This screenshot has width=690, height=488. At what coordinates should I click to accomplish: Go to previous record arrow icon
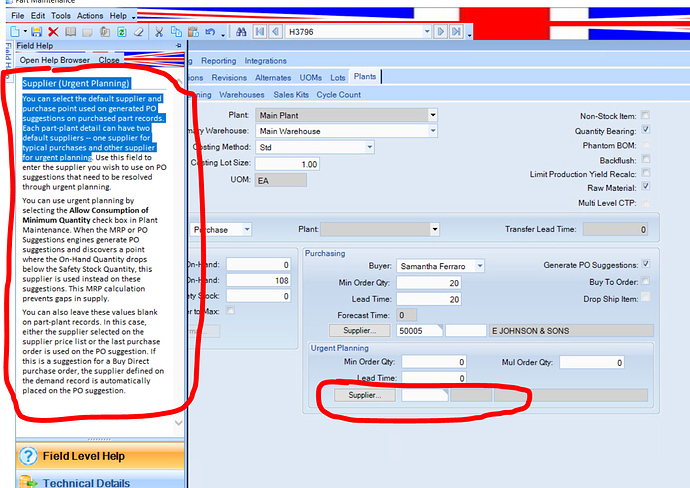(x=276, y=32)
